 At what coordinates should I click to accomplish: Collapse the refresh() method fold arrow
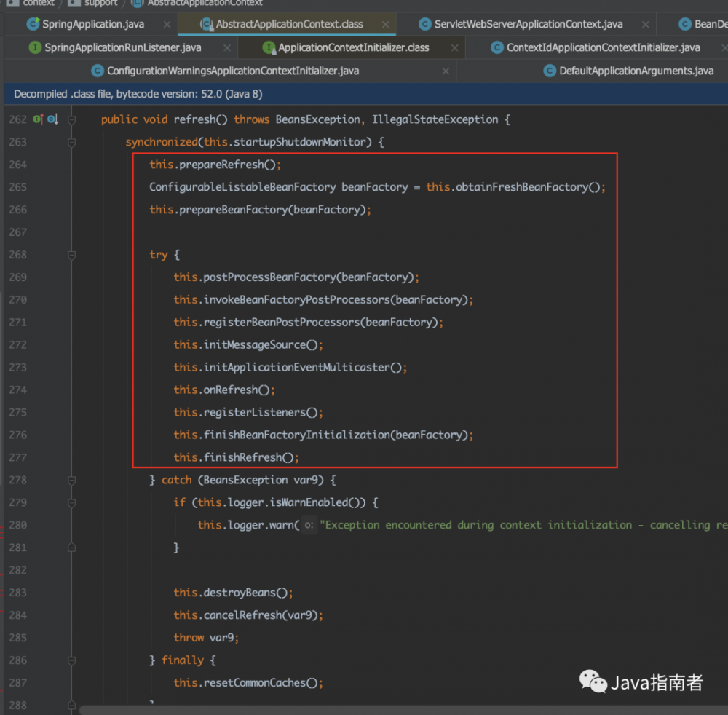(x=71, y=119)
